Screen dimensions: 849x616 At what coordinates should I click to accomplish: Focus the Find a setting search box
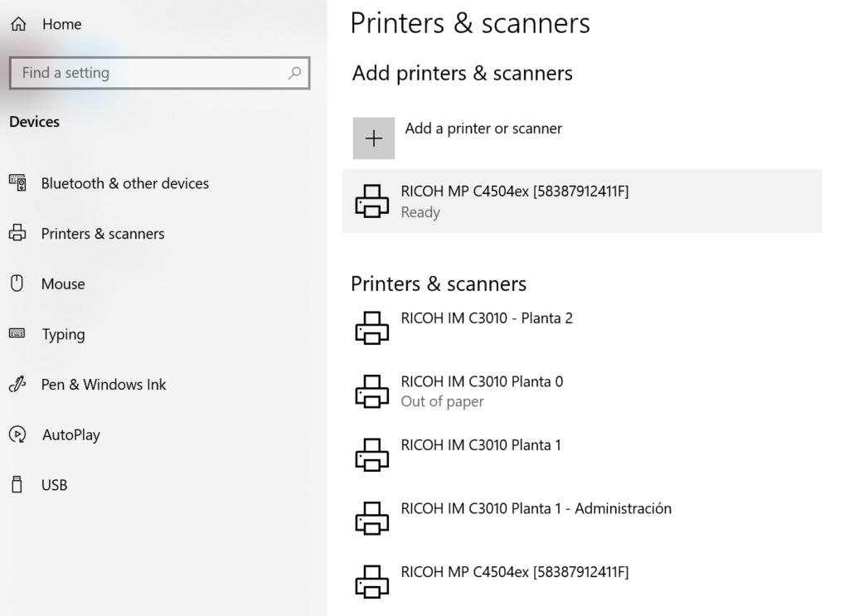click(x=149, y=73)
